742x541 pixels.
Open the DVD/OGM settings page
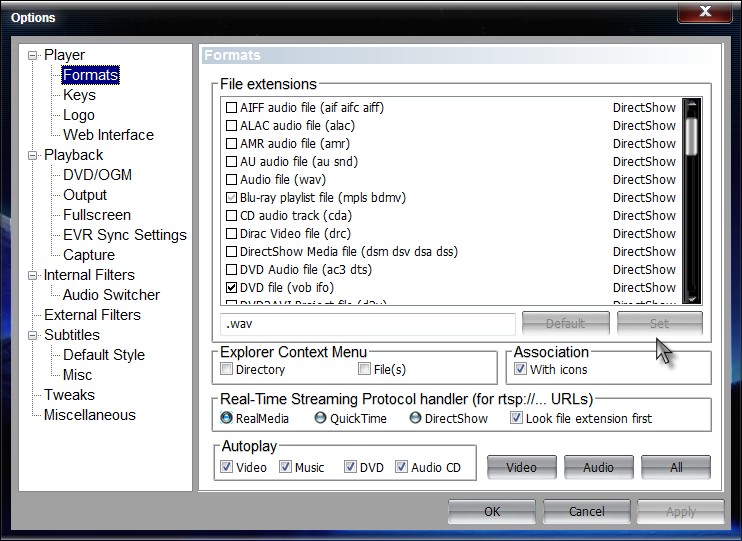point(97,175)
